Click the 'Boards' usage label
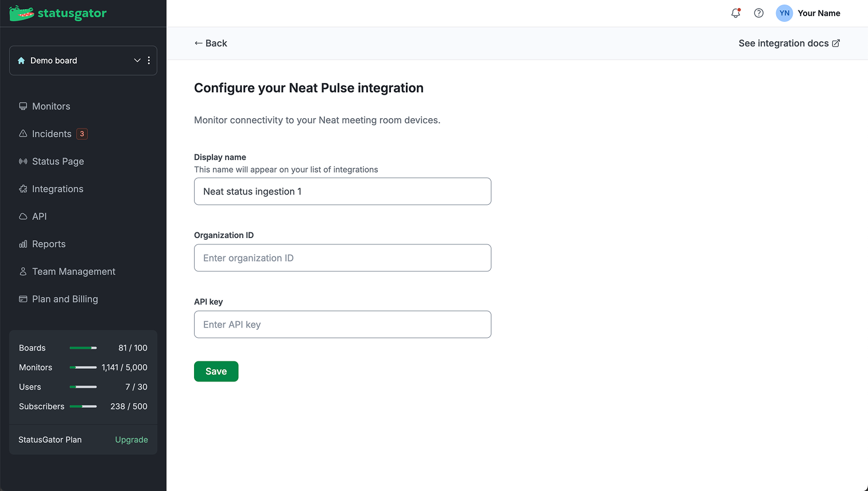868x491 pixels. click(x=32, y=348)
